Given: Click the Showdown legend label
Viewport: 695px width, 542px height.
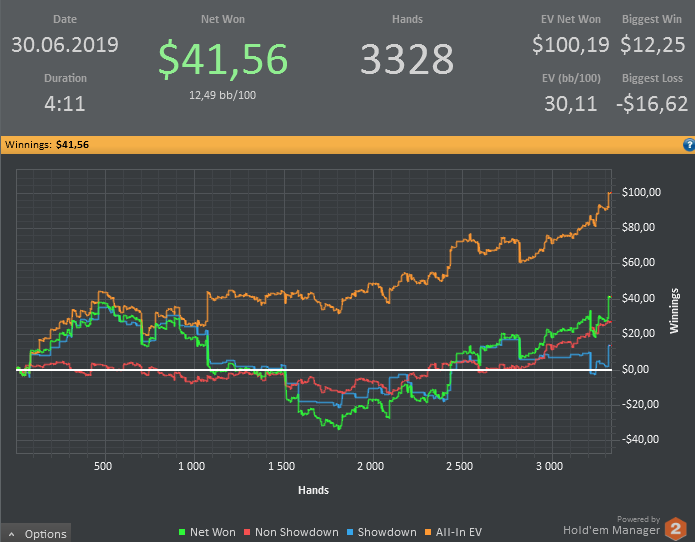Looking at the screenshot, I should point(387,532).
